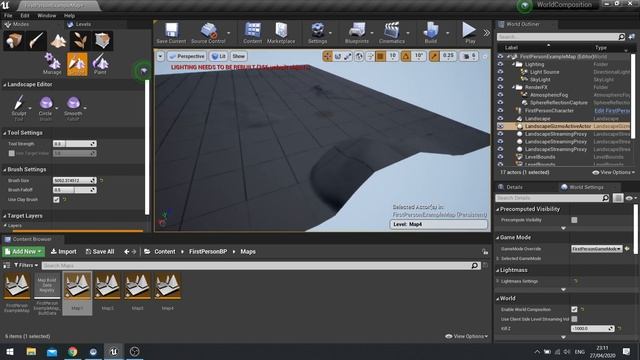
Task: Open Cinematics menu
Action: tap(391, 33)
